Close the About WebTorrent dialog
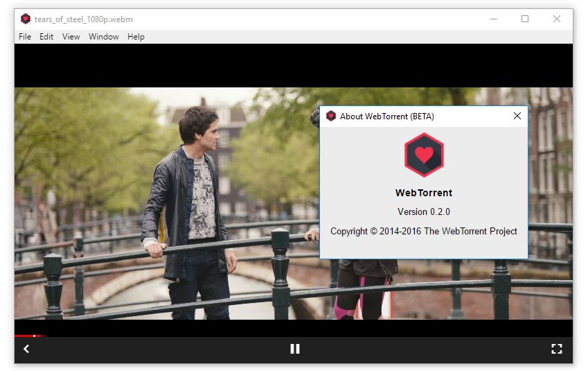 tap(517, 116)
